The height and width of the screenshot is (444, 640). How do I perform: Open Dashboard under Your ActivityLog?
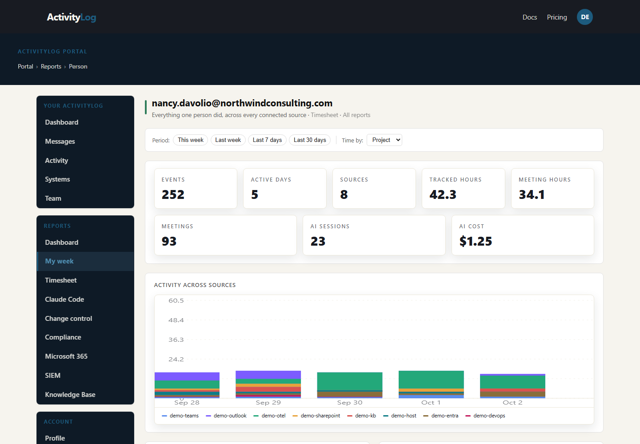85,122
